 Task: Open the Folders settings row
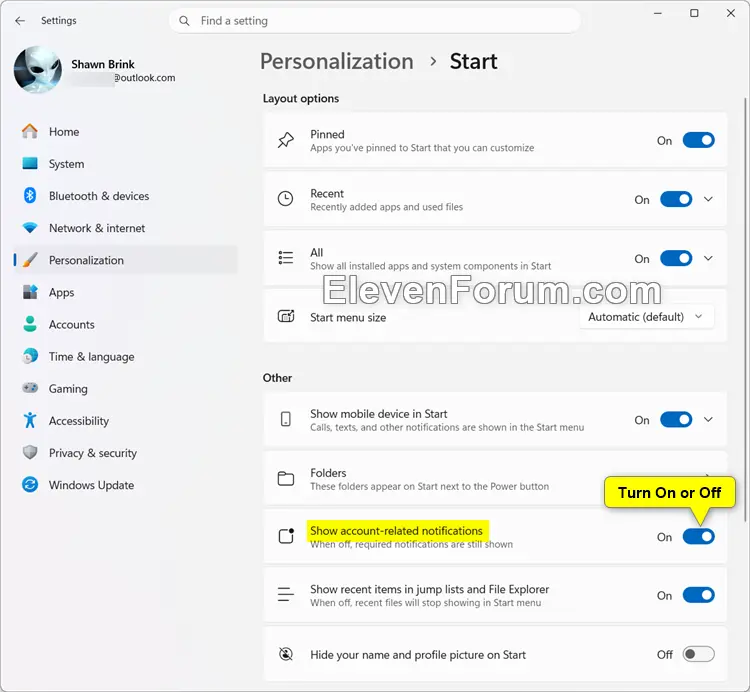[495, 479]
